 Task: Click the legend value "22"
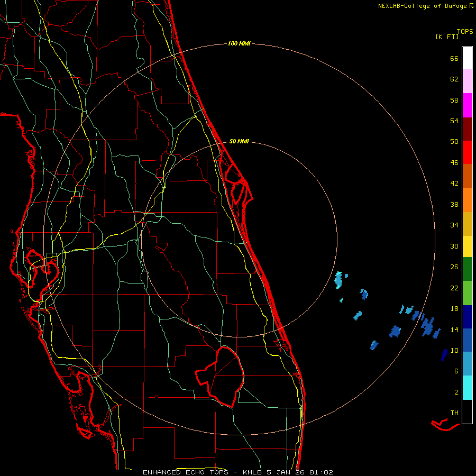454,288
